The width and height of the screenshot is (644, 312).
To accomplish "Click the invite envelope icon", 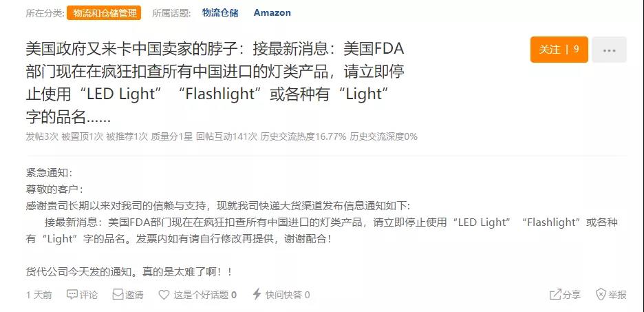I will [118, 295].
